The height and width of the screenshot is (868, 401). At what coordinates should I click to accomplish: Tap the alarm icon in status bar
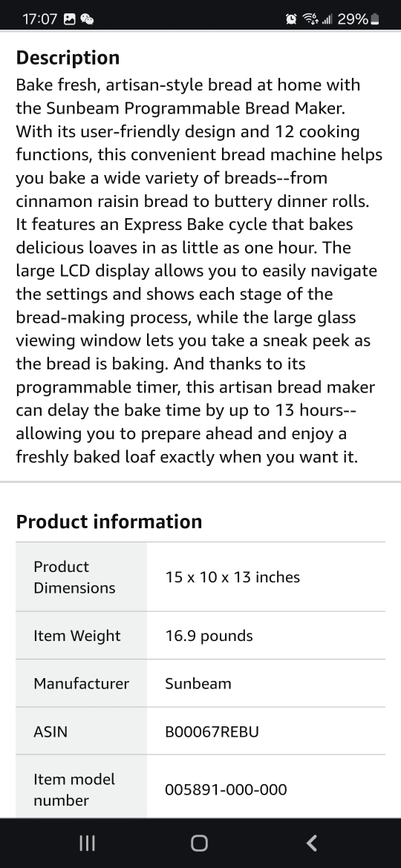click(x=291, y=19)
